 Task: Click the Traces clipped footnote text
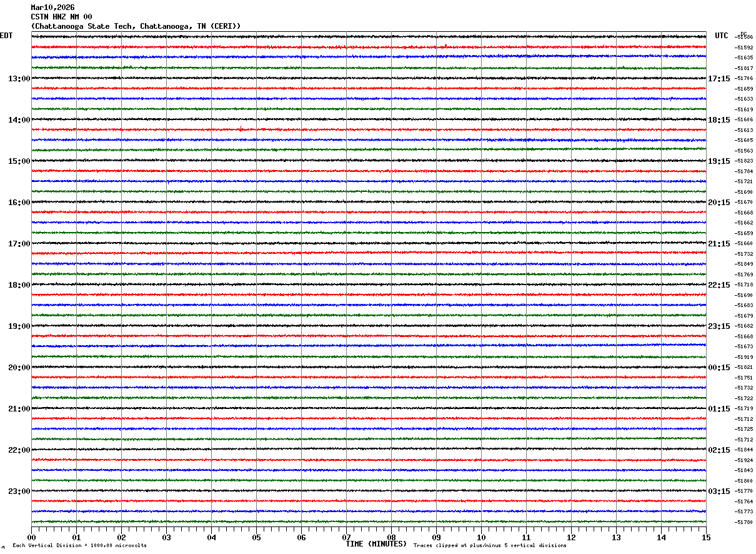pyautogui.click(x=490, y=546)
